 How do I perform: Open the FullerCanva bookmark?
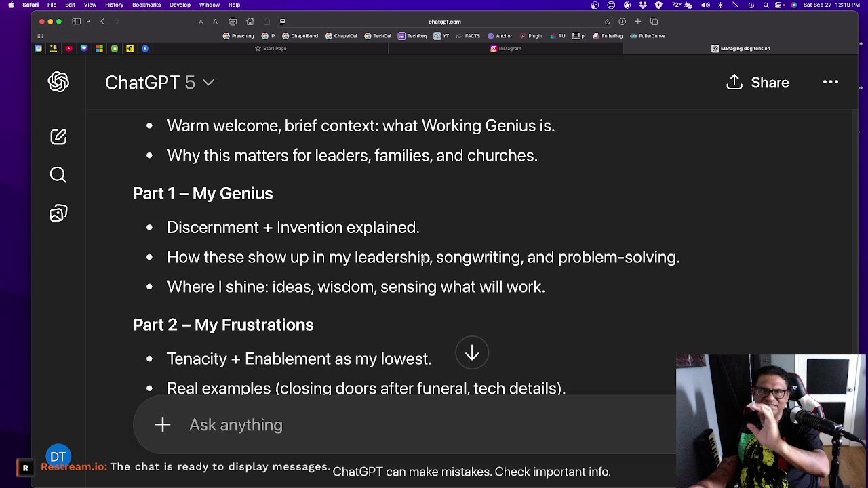(647, 36)
